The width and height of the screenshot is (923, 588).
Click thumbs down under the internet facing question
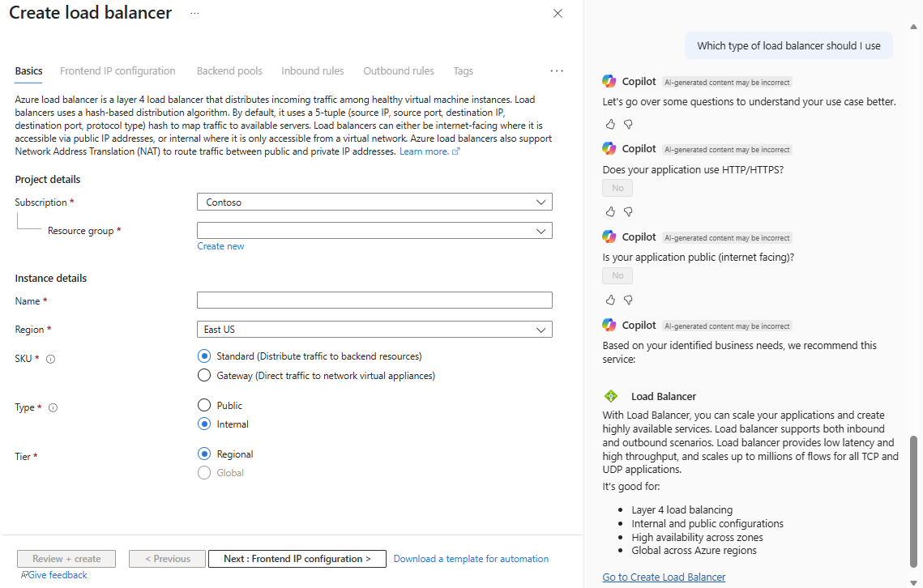pos(628,300)
